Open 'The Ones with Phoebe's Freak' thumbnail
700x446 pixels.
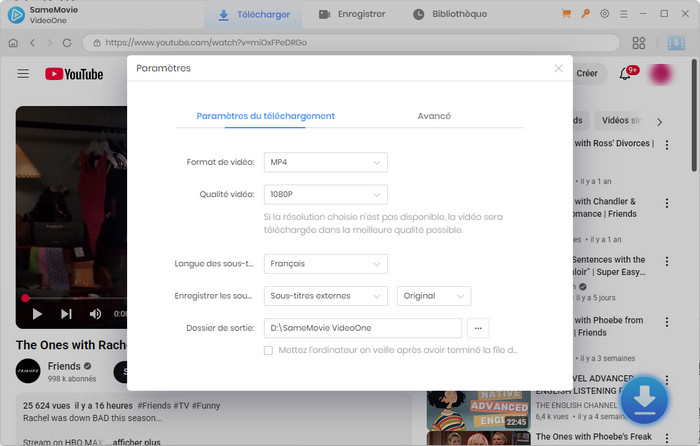coord(479,438)
